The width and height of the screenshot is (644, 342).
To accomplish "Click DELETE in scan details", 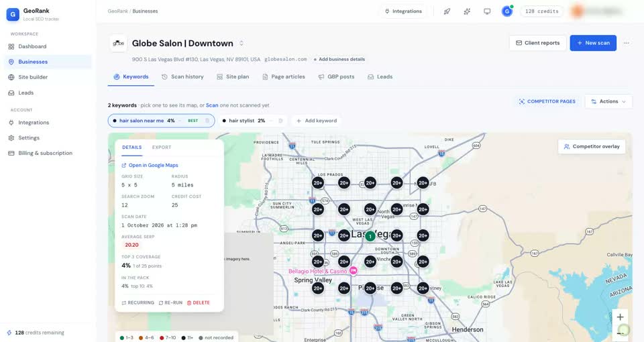I will (x=199, y=302).
